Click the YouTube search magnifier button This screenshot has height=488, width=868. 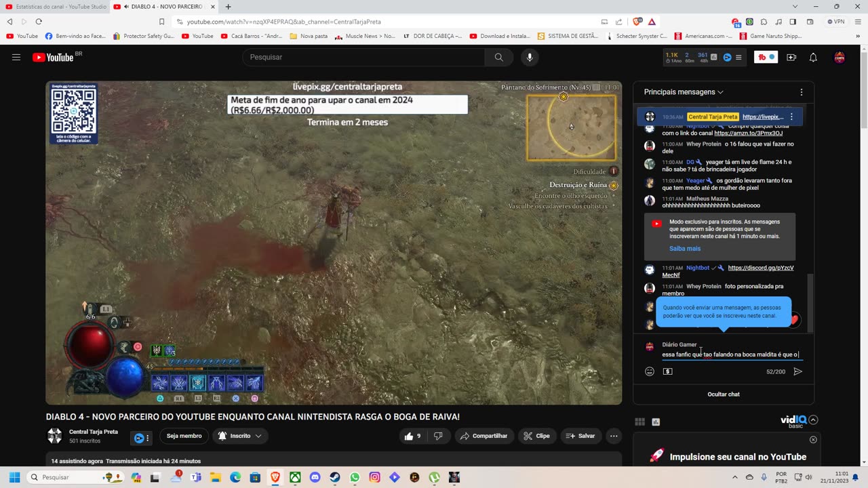tap(499, 57)
